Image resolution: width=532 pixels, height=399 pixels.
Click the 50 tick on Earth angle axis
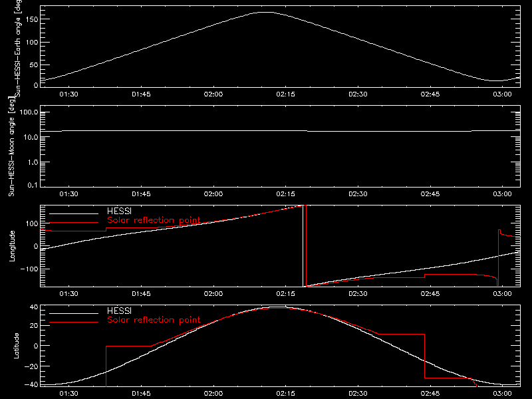34,65
